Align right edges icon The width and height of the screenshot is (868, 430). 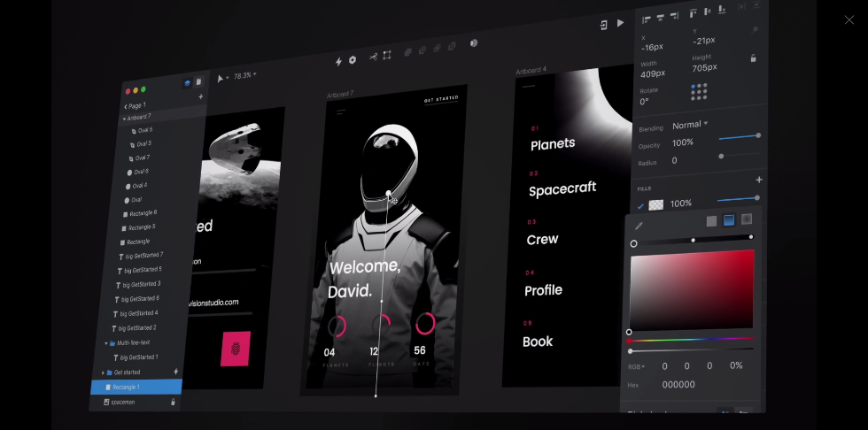pos(674,16)
